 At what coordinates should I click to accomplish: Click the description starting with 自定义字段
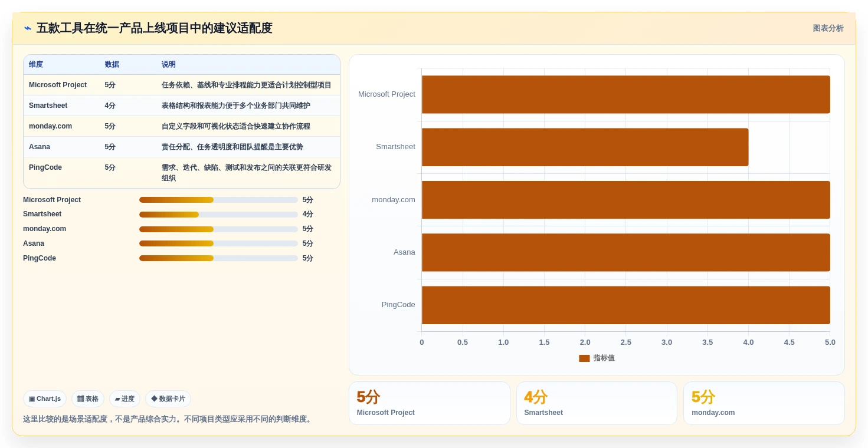236,126
